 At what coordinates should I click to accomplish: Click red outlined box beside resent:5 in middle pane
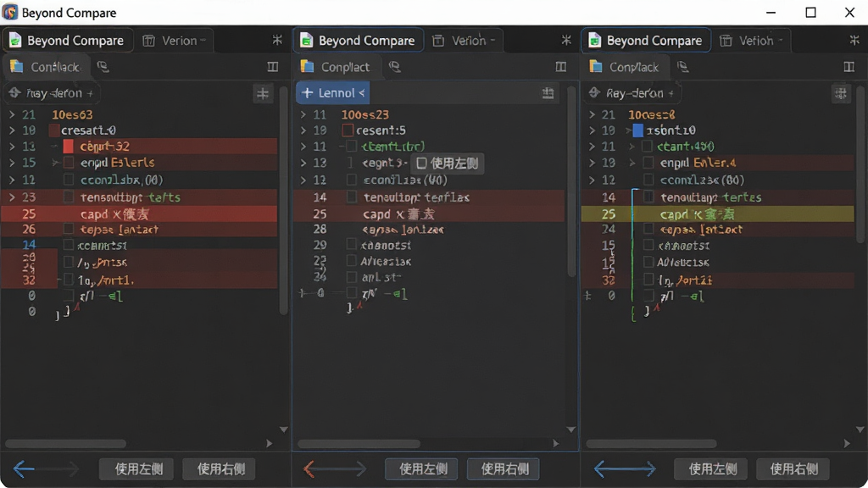pyautogui.click(x=348, y=130)
